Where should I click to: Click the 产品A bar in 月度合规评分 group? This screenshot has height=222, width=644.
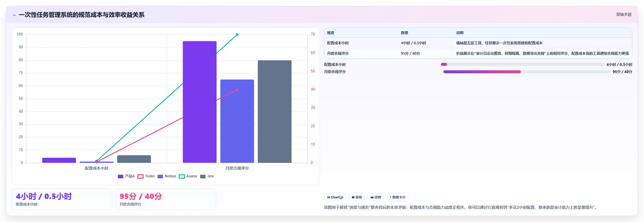click(x=199, y=102)
